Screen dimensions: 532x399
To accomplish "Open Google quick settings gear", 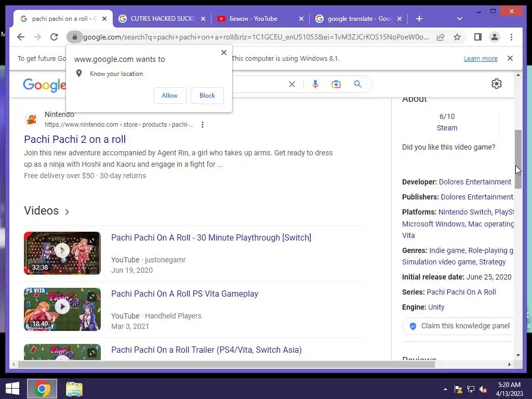I will coord(496,84).
